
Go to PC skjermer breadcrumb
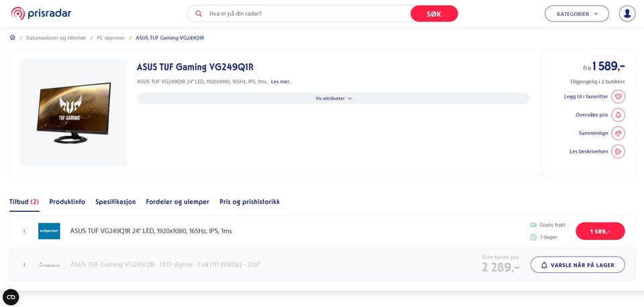(x=111, y=38)
